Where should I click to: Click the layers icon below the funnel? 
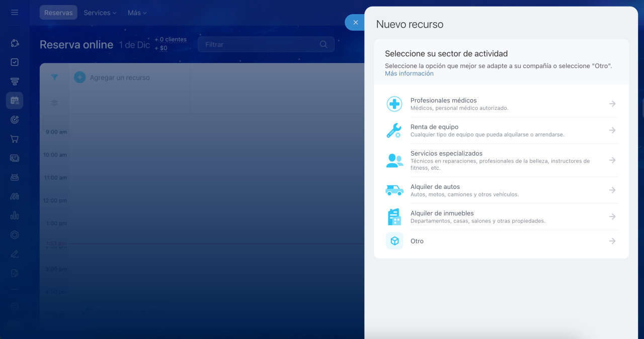pos(54,103)
